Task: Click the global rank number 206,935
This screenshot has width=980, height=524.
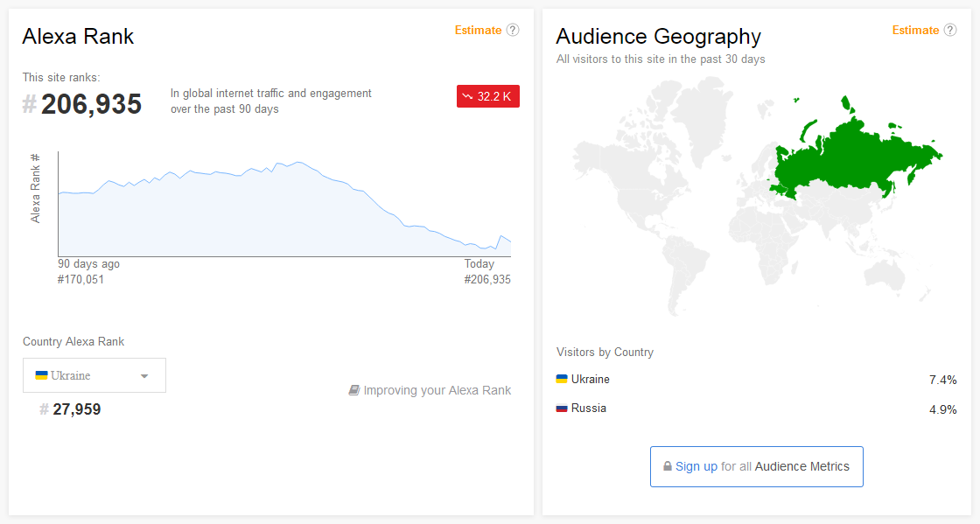Action: (x=91, y=104)
